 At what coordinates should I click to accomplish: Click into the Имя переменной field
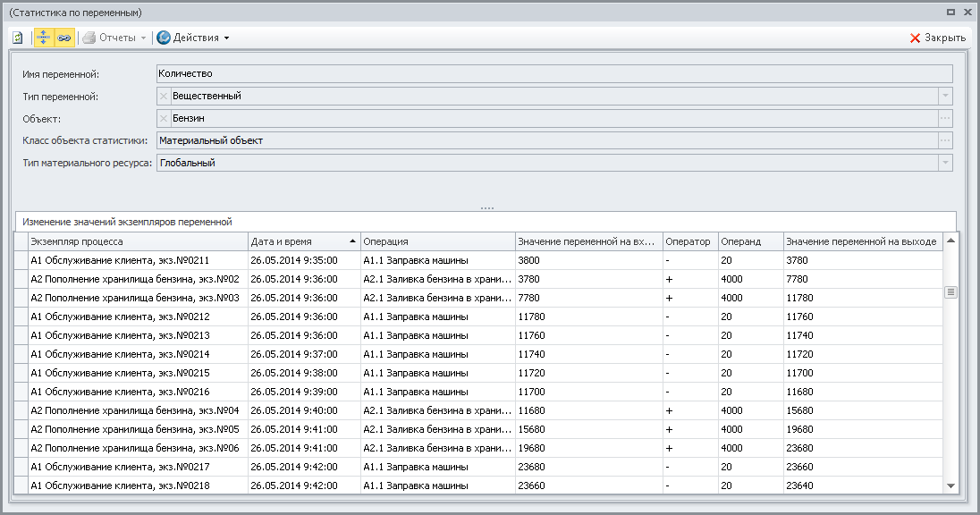pyautogui.click(x=553, y=73)
